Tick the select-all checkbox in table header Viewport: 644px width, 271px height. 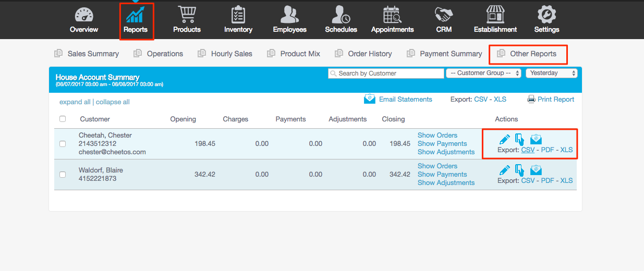[x=63, y=119]
